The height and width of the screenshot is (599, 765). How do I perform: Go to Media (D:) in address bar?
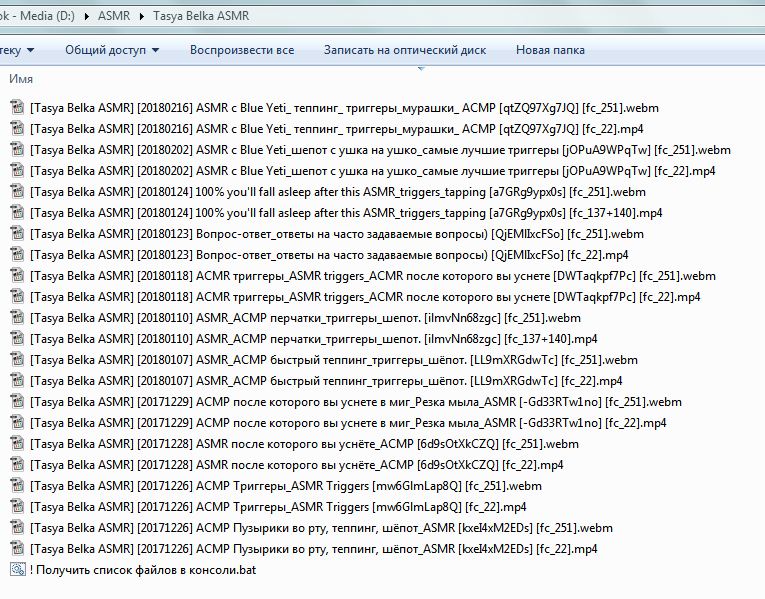tap(37, 16)
